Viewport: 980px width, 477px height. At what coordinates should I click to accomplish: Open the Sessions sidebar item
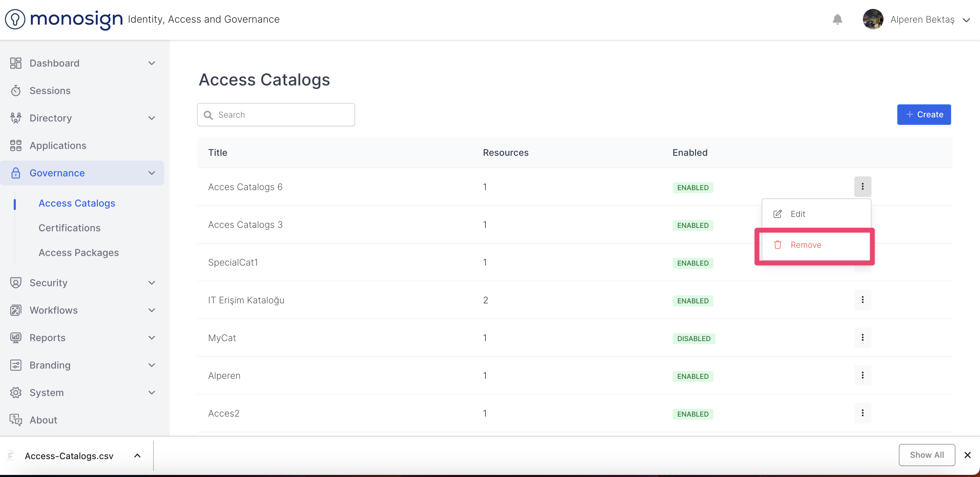50,91
